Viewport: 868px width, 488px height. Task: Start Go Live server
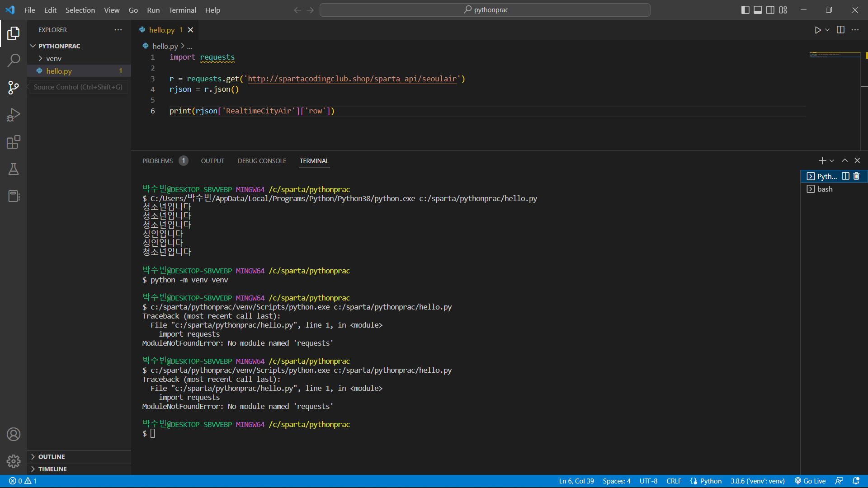point(810,481)
